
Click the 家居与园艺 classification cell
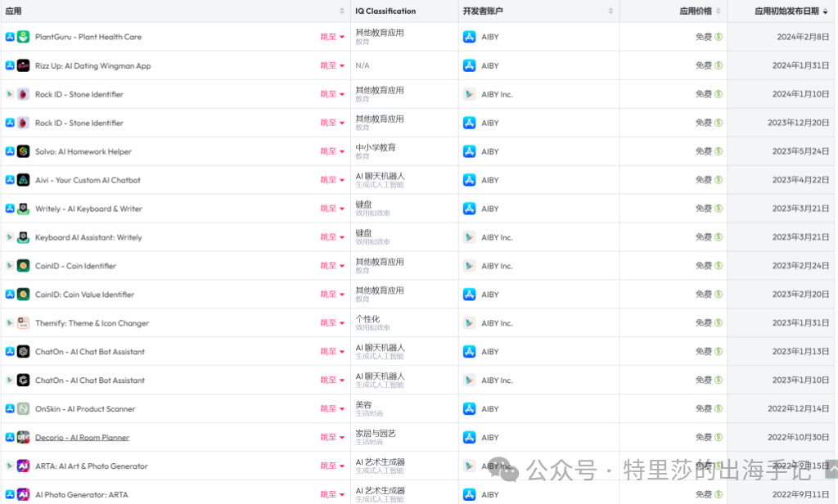pos(376,434)
